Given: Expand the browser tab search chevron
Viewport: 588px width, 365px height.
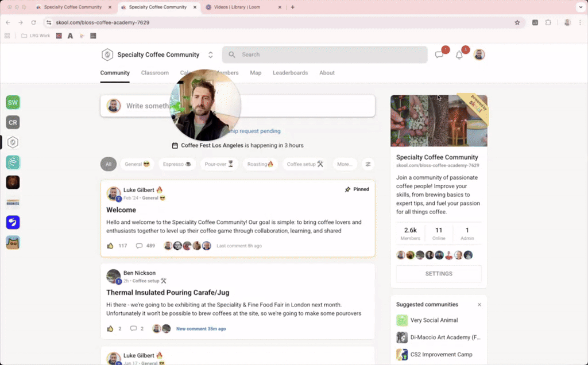Looking at the screenshot, I should pyautogui.click(x=581, y=7).
